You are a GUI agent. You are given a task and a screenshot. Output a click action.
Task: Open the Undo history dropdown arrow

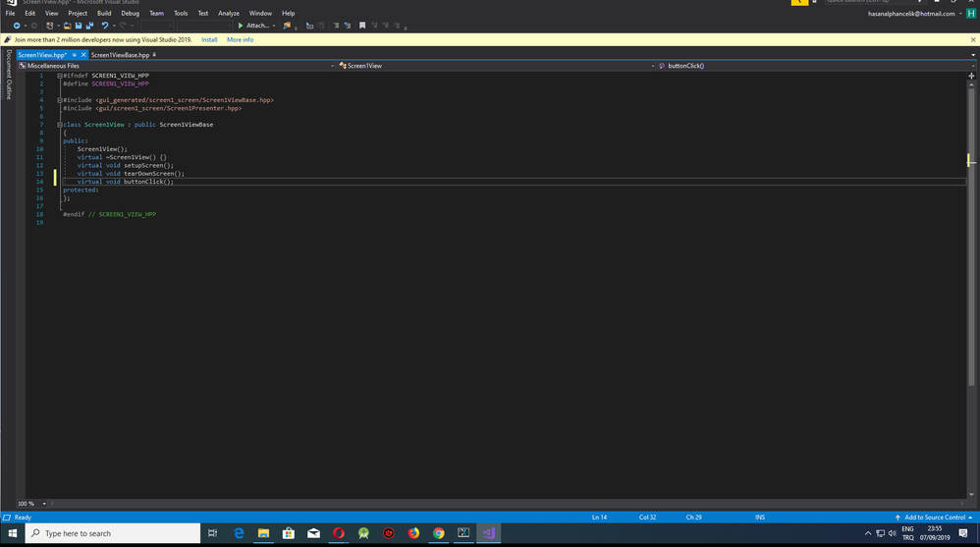click(114, 26)
